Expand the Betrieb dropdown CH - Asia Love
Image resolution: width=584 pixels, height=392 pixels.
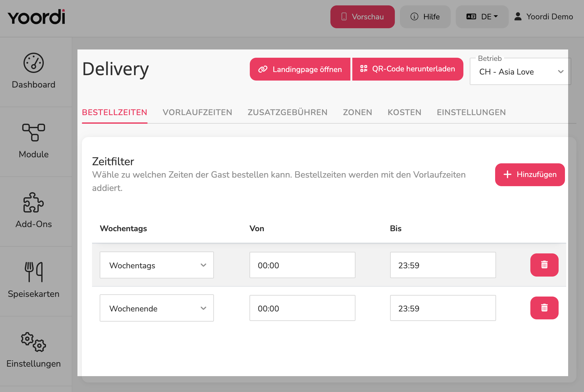[x=520, y=72]
